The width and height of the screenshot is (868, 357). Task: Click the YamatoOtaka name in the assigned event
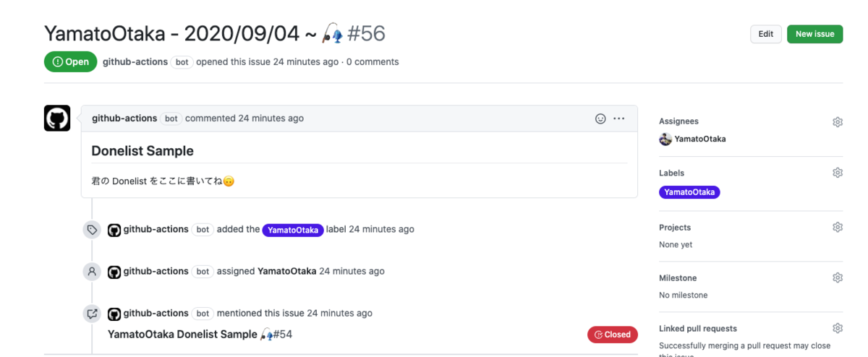pos(287,272)
